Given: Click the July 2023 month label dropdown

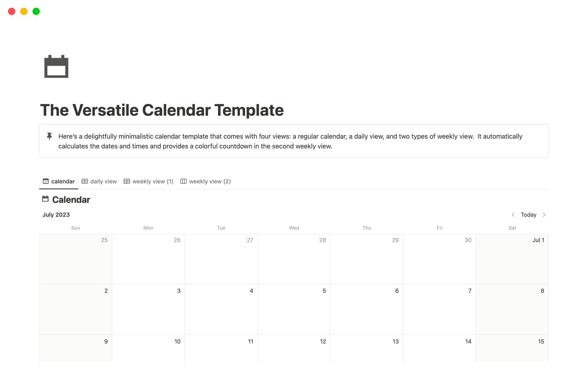Looking at the screenshot, I should click(56, 215).
